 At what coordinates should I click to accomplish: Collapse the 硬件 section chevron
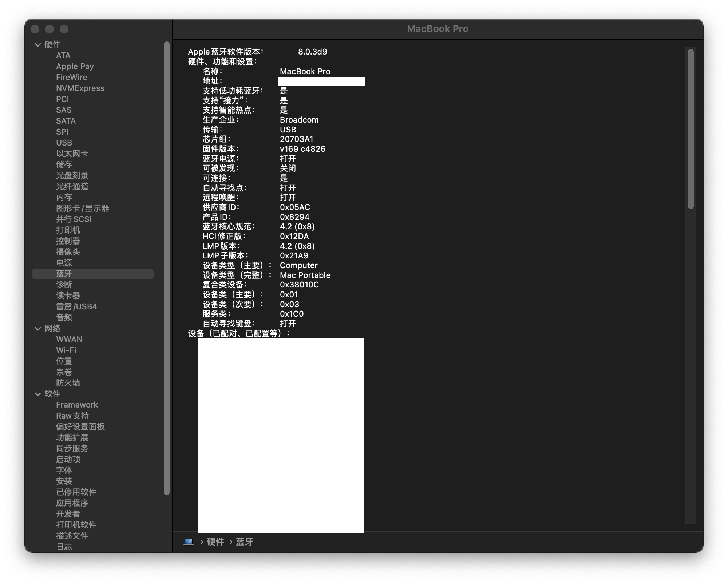(38, 45)
